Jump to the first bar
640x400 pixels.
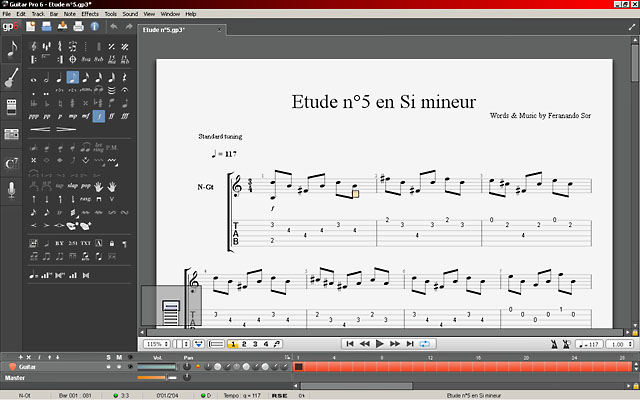(350, 344)
